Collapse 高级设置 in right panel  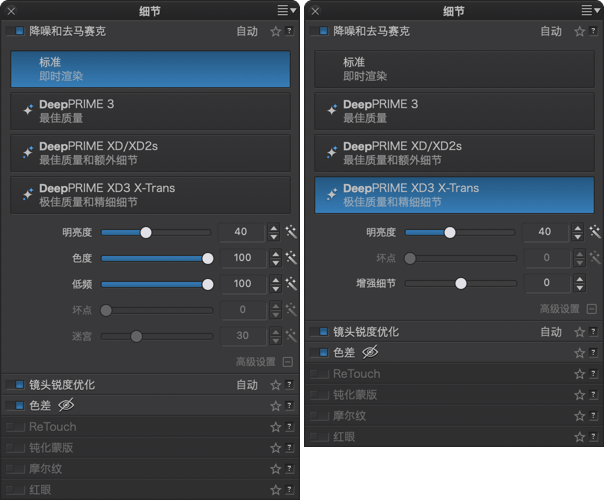click(592, 309)
